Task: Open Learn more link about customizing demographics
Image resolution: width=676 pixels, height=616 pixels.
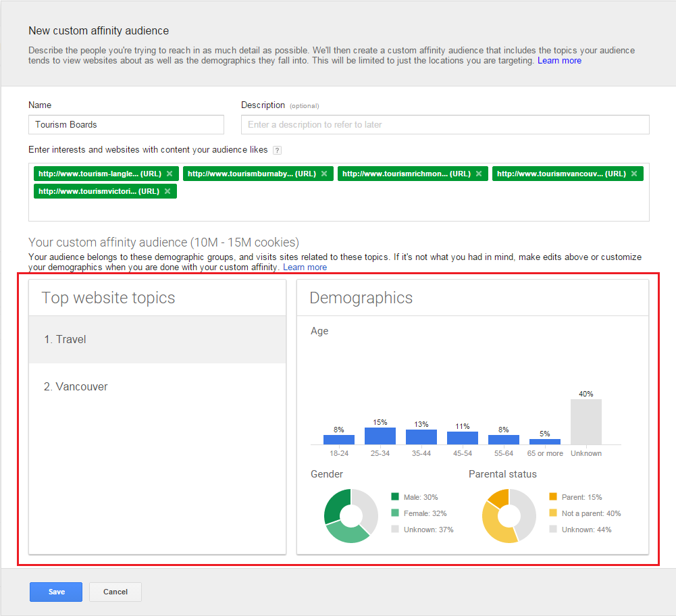Action: point(305,267)
